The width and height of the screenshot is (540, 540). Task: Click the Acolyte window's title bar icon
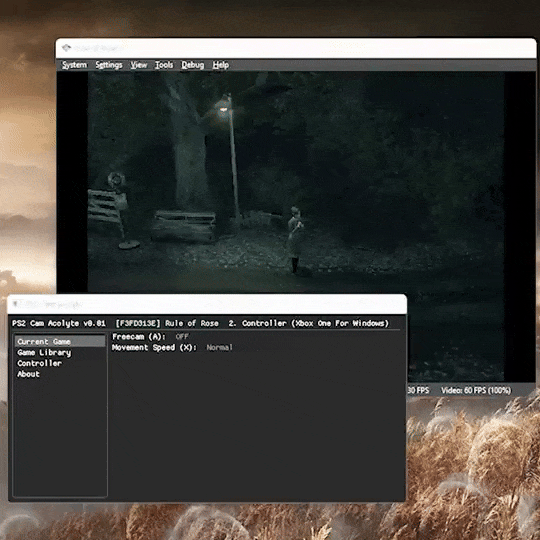pos(15,304)
